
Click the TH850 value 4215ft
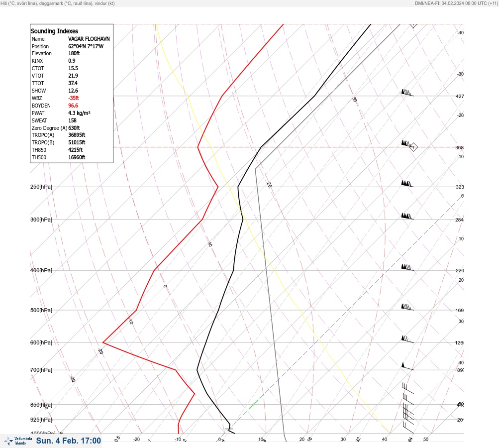[x=76, y=150]
